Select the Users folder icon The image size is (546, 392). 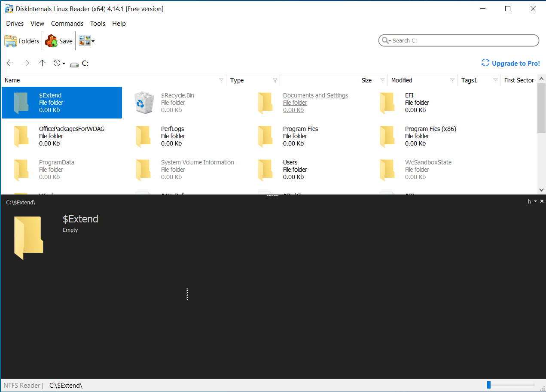[x=265, y=170]
